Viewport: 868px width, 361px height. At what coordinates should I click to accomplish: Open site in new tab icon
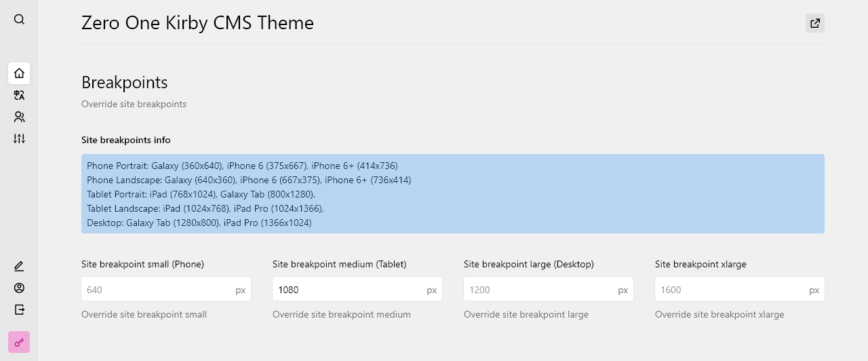click(x=814, y=23)
